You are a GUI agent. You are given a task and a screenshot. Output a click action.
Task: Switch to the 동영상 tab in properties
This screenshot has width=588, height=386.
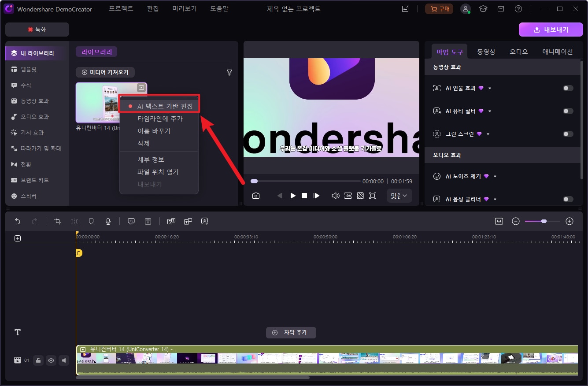(x=486, y=52)
